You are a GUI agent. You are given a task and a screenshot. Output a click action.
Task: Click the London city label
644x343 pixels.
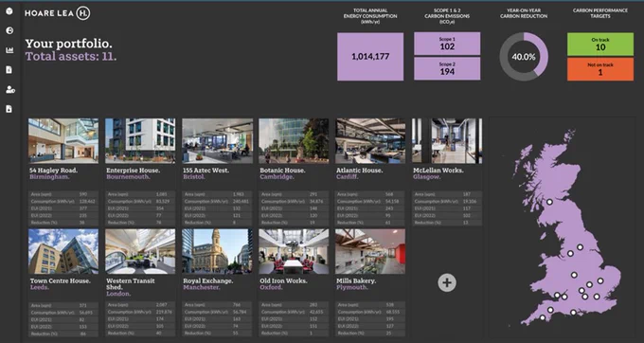118,294
